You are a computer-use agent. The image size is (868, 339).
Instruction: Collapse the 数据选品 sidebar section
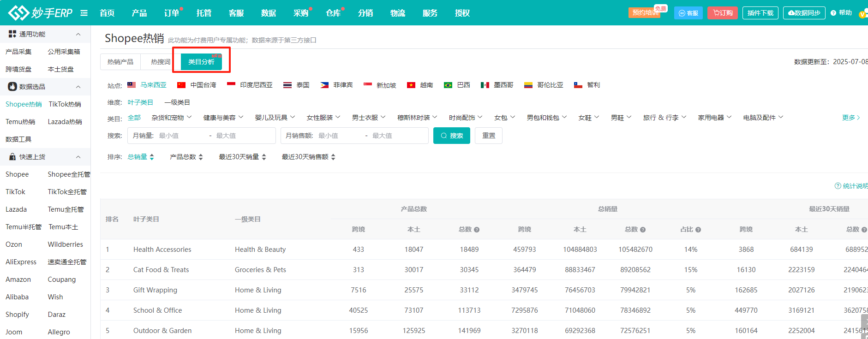(78, 87)
